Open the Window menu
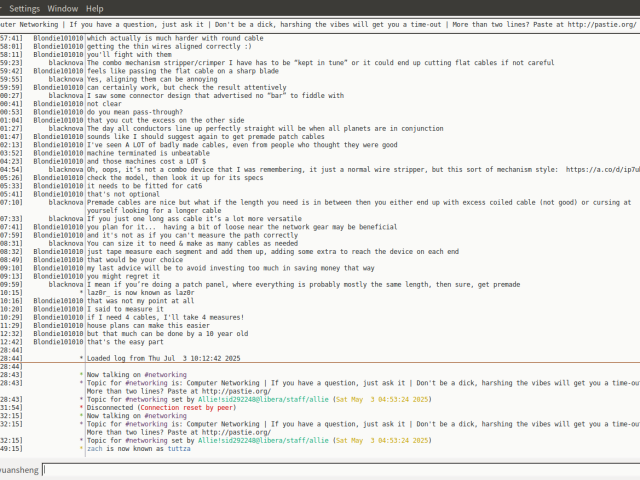Screen dimensions: 640x480 pos(62,9)
